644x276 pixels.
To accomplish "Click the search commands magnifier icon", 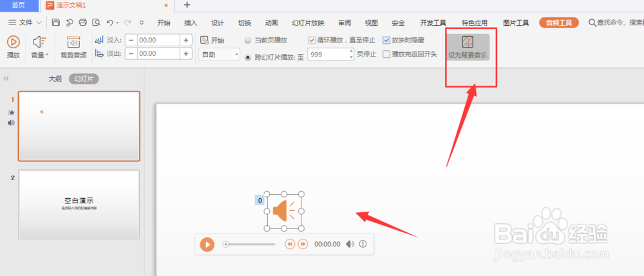I will pos(592,23).
